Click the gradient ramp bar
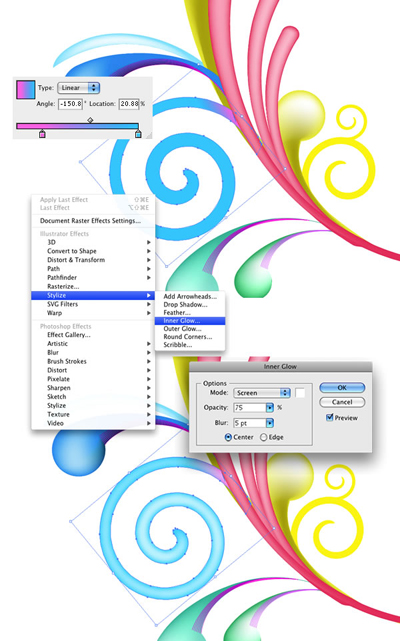 click(x=77, y=126)
